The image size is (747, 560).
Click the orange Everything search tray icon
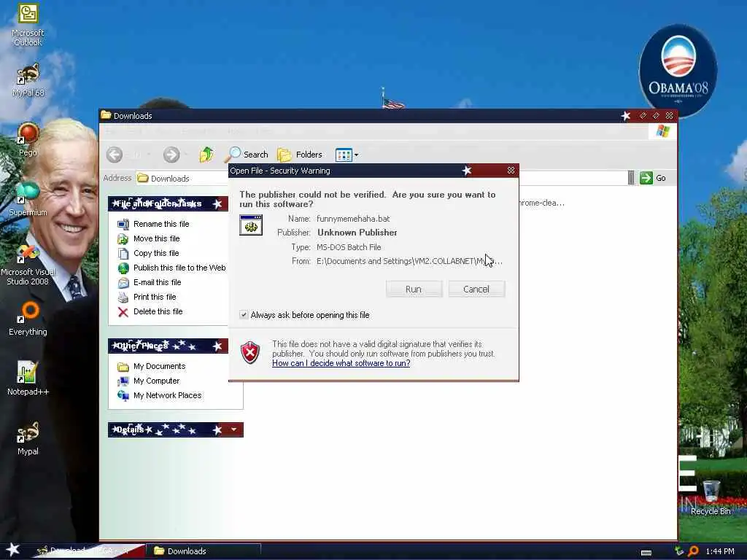[x=693, y=551]
